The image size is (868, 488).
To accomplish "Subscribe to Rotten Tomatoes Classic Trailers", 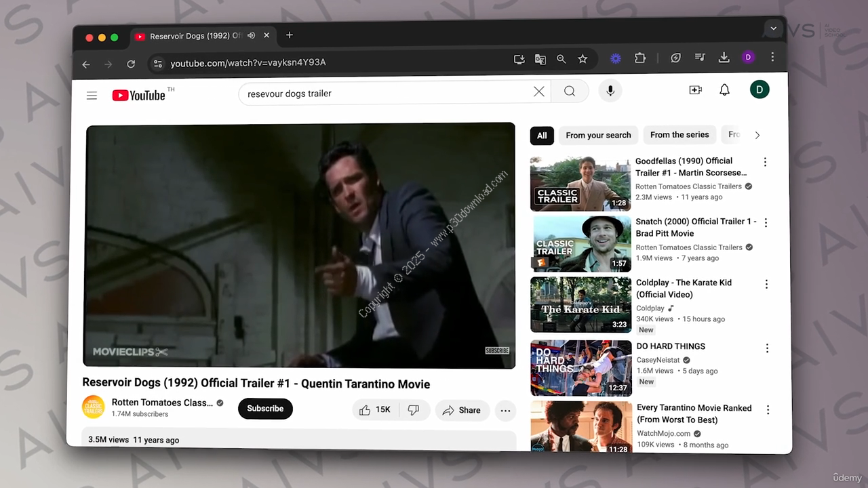I will (265, 409).
